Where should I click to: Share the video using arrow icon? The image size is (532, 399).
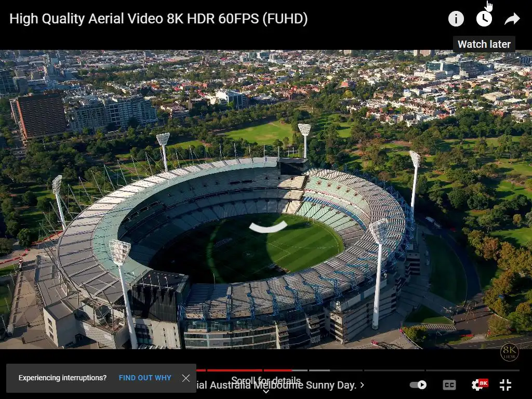coord(512,19)
